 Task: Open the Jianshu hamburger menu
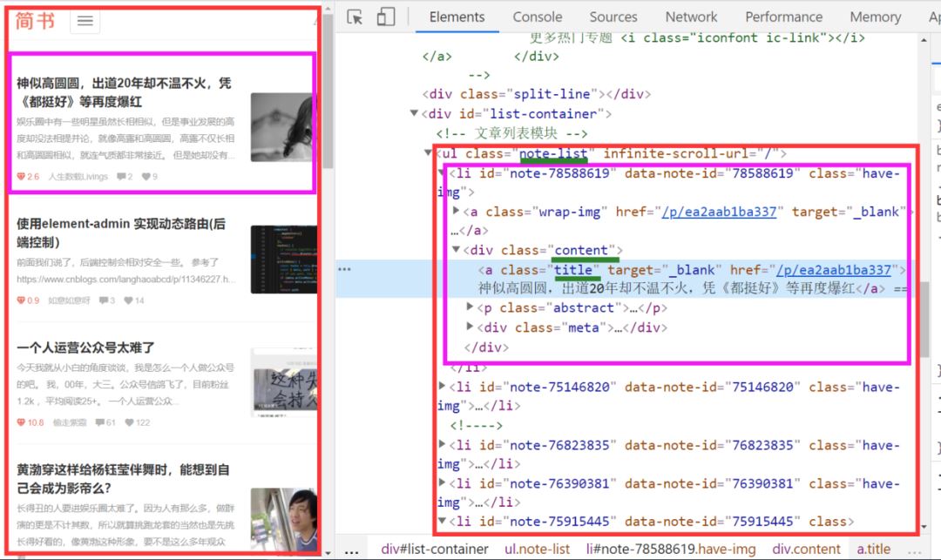(x=85, y=21)
